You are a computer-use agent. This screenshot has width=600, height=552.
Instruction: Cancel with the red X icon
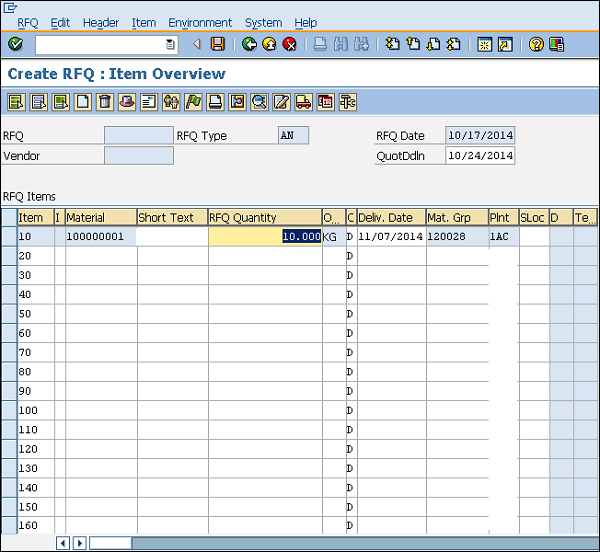[289, 44]
